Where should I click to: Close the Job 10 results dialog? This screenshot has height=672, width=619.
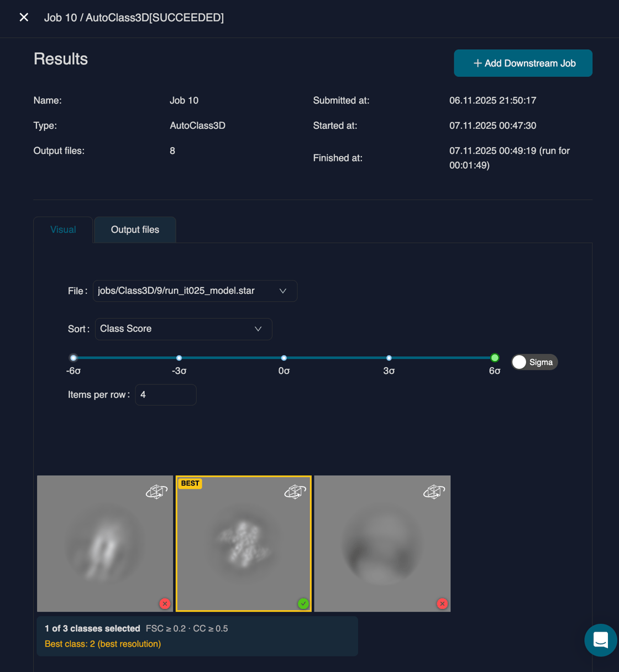[x=24, y=17]
